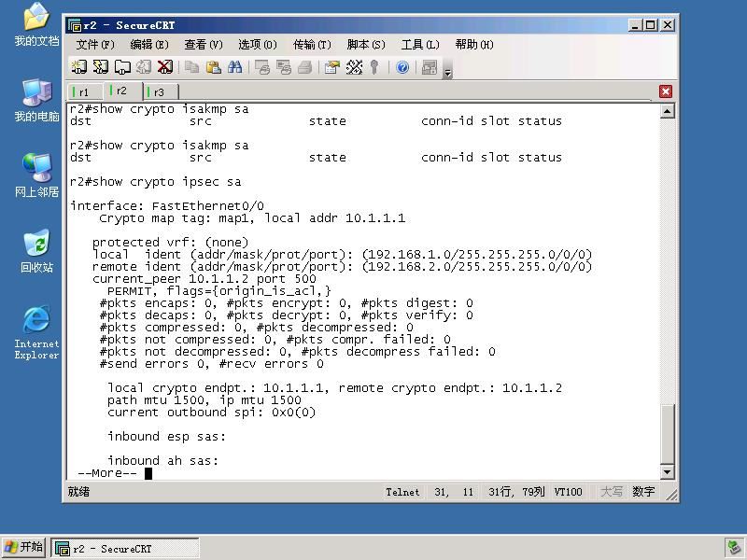The height and width of the screenshot is (560, 747).
Task: Click the 开始 Start button
Action: click(x=24, y=547)
